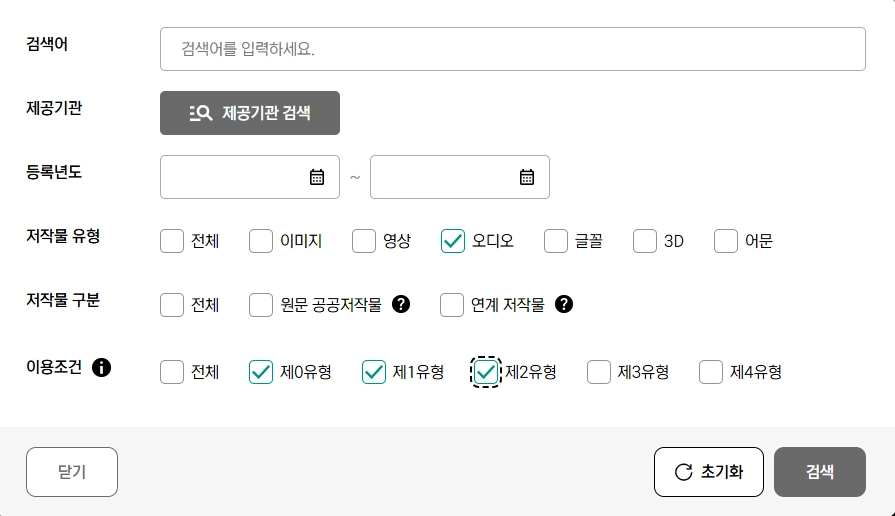
Task: Click the end date calendar icon
Action: click(527, 177)
